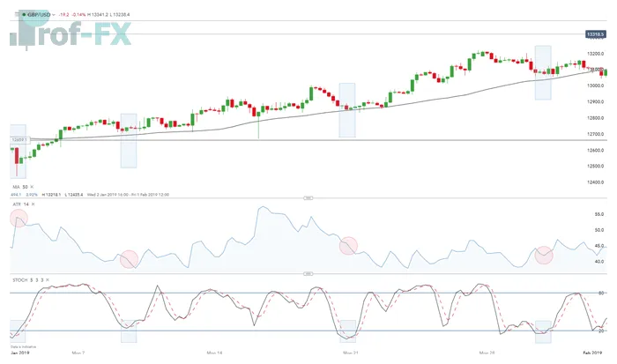Click the MA 50 indicator label
Image resolution: width=617 pixels, height=364 pixels.
click(20, 187)
